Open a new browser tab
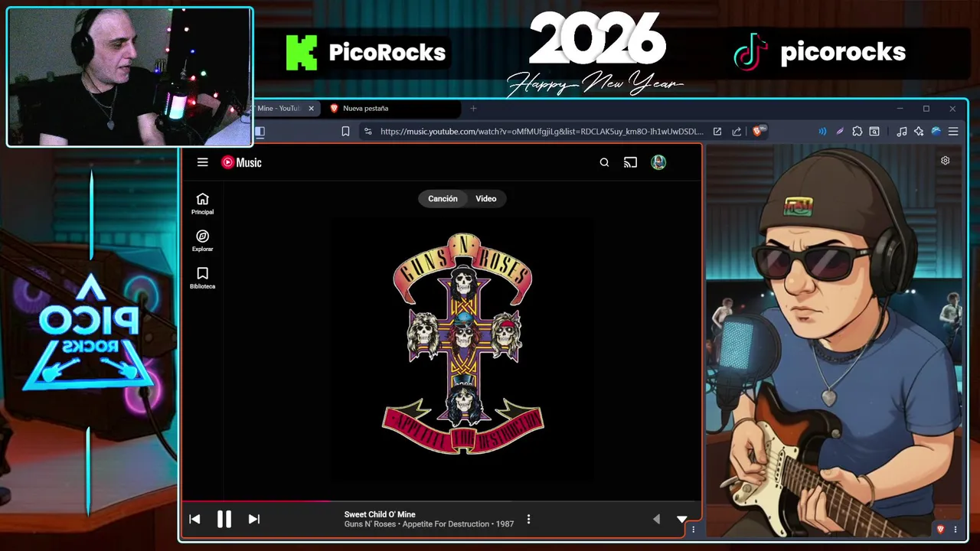The height and width of the screenshot is (551, 980). tap(473, 109)
